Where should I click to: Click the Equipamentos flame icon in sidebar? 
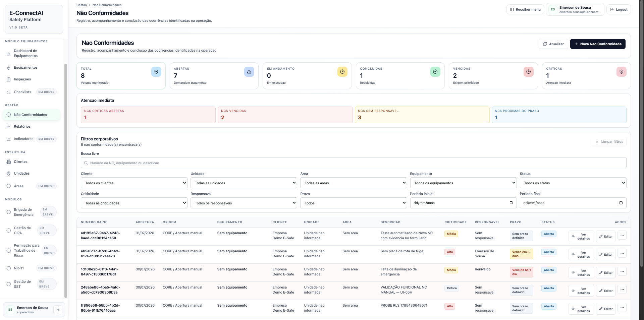9,68
